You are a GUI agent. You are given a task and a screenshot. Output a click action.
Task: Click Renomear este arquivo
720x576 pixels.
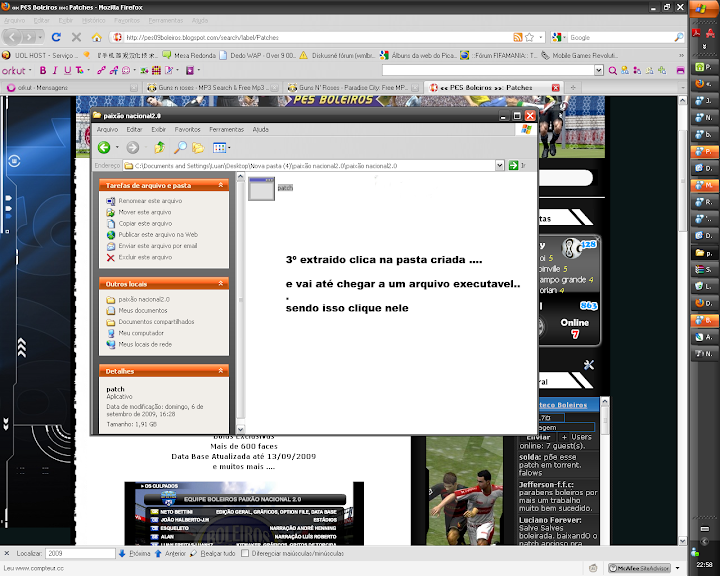pos(150,201)
